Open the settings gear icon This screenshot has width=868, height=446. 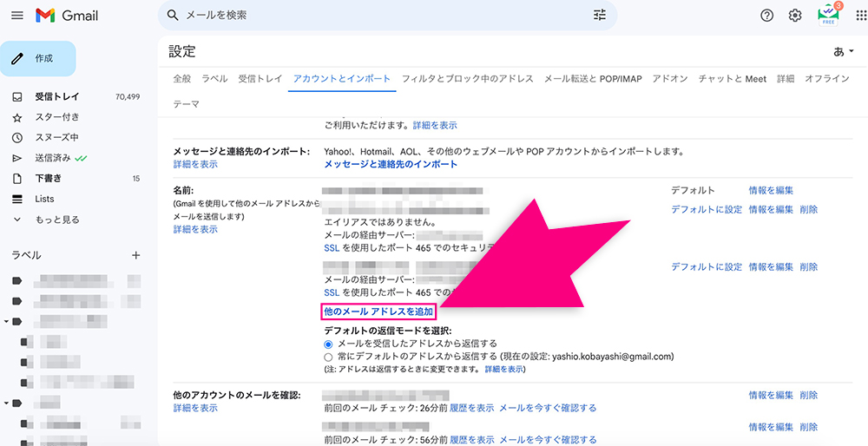click(x=795, y=16)
